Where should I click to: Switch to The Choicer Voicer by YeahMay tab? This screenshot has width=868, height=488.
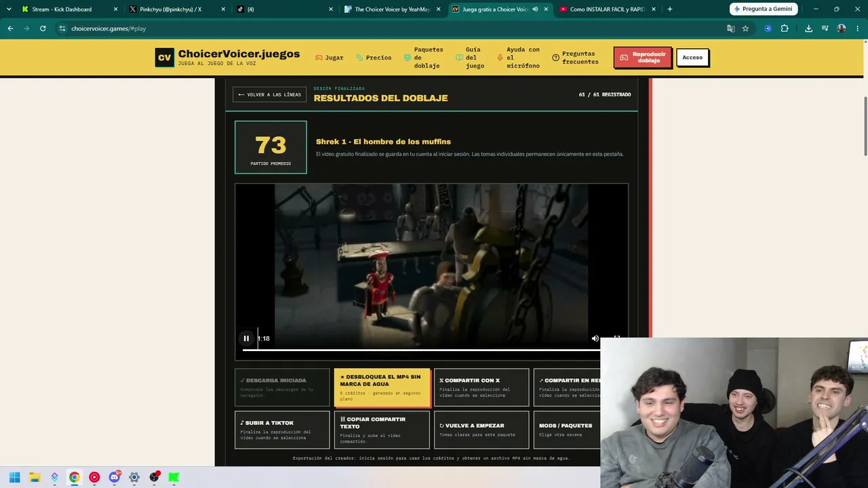[x=393, y=9]
